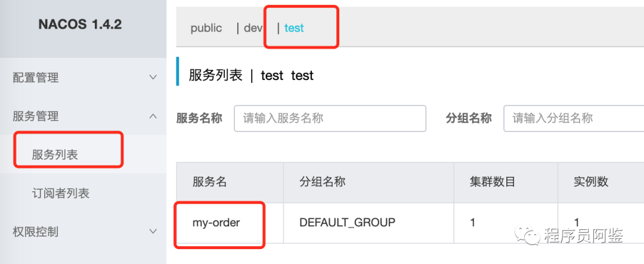Click the 实例数 column header
Viewport: 644px width, 264px height.
click(590, 182)
